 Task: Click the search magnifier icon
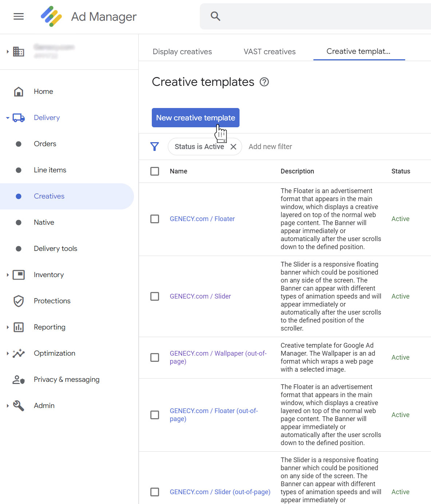(x=215, y=16)
